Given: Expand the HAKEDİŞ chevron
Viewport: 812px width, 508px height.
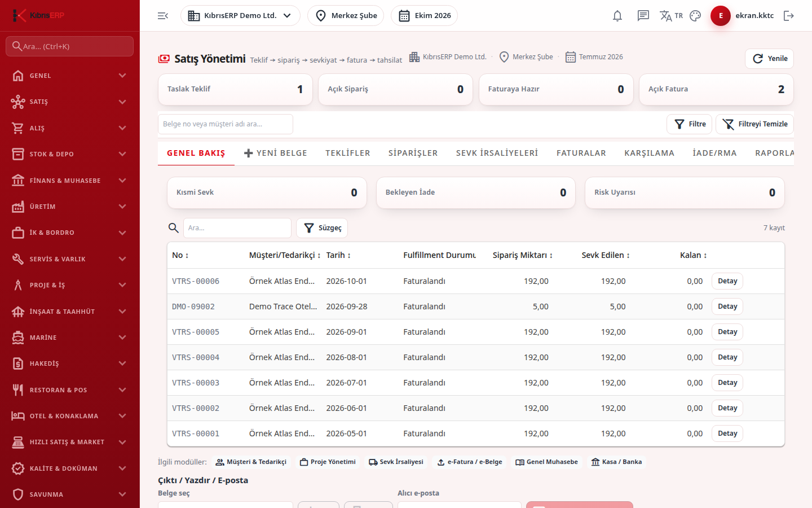Looking at the screenshot, I should [122, 364].
